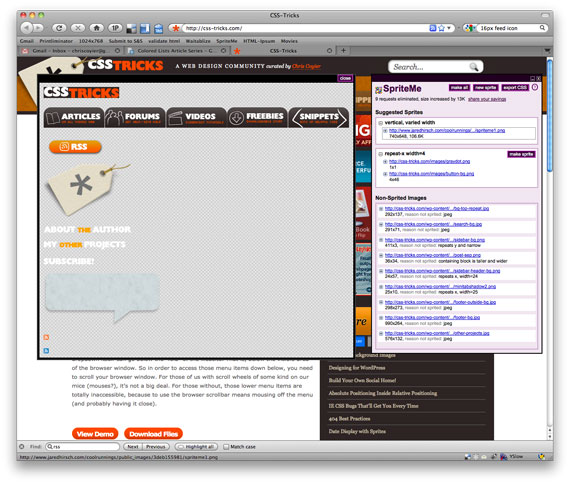
Task: Click Next in the find bar
Action: click(x=133, y=447)
